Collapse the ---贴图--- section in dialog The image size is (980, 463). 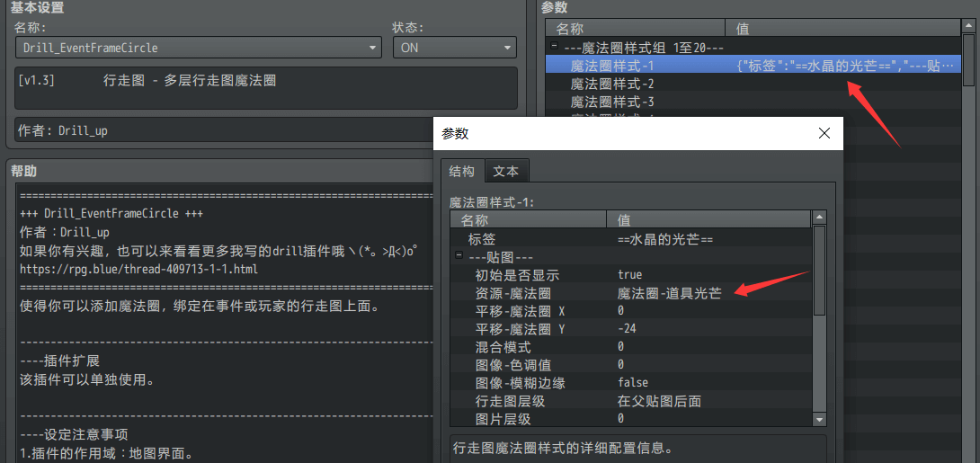[x=459, y=257]
